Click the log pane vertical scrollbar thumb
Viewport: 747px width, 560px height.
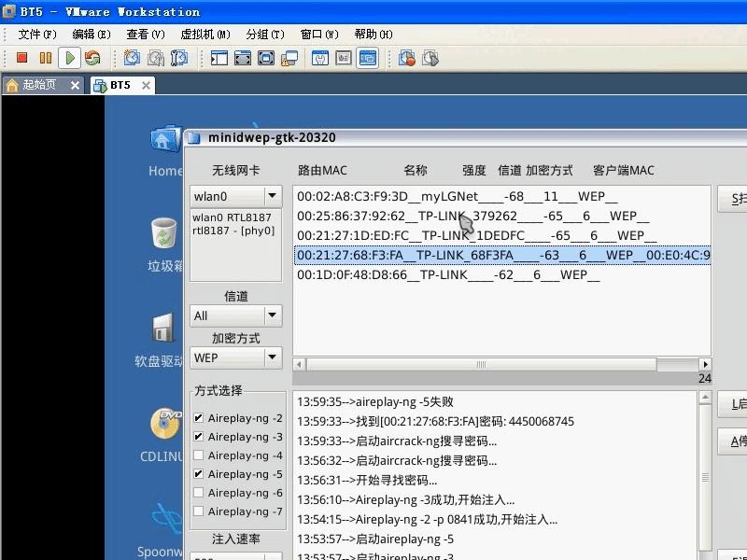706,476
